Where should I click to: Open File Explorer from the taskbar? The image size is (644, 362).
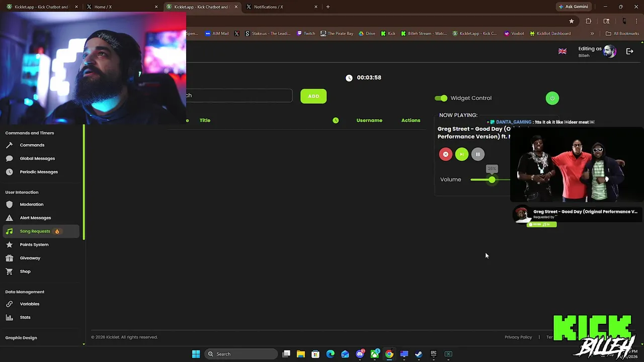pyautogui.click(x=301, y=354)
